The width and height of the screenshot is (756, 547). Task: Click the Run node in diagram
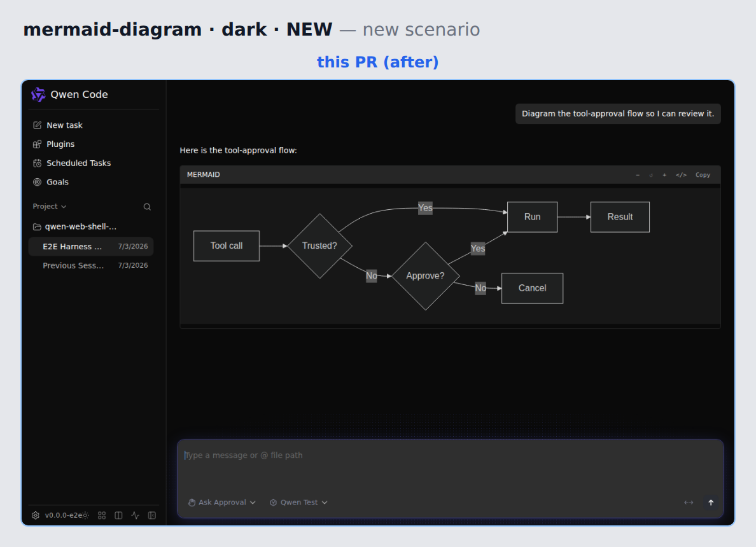532,217
